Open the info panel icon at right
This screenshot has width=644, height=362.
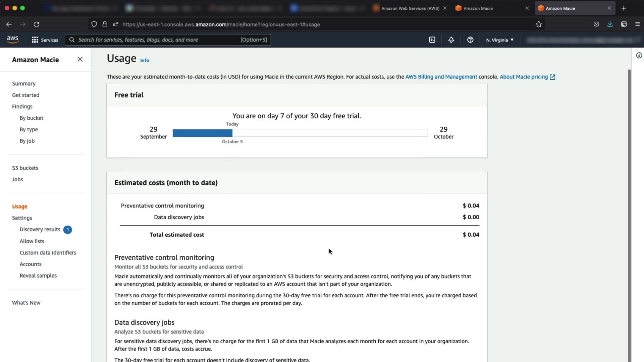[639, 56]
